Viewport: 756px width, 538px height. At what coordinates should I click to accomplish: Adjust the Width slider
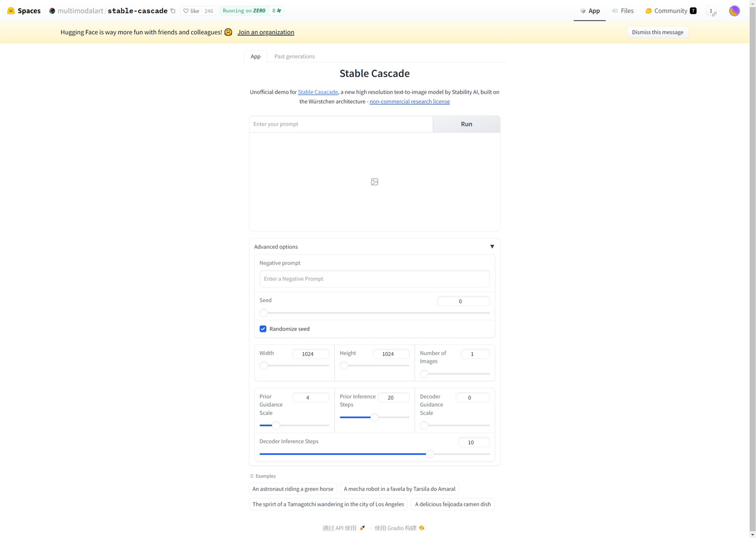(294, 366)
